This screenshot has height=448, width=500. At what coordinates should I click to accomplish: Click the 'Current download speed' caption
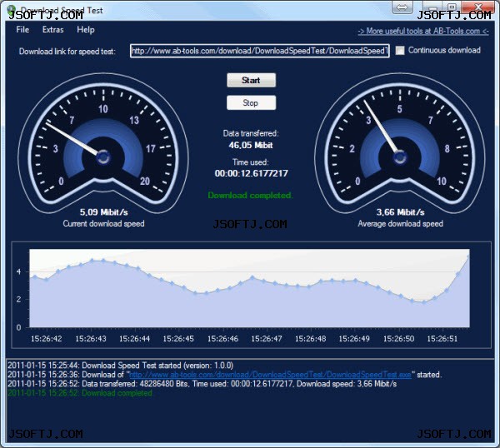tap(103, 224)
